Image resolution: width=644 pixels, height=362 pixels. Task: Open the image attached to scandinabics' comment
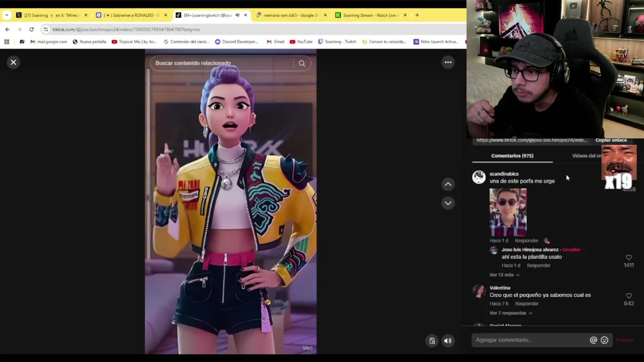508,212
